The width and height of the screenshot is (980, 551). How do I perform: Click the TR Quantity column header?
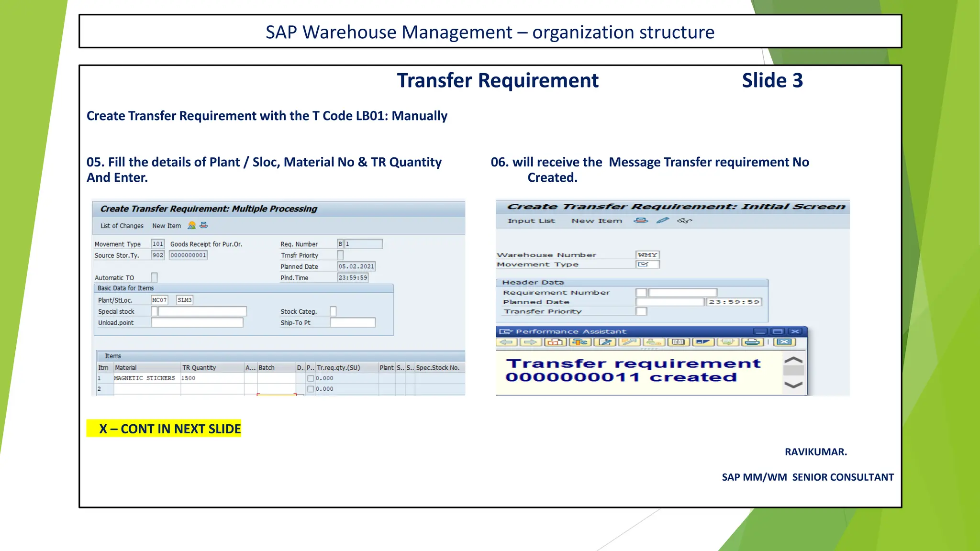point(212,368)
